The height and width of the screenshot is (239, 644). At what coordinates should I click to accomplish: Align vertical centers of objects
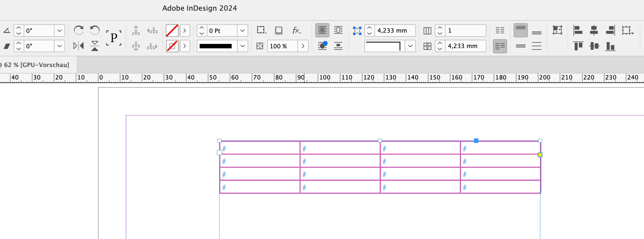(x=594, y=46)
